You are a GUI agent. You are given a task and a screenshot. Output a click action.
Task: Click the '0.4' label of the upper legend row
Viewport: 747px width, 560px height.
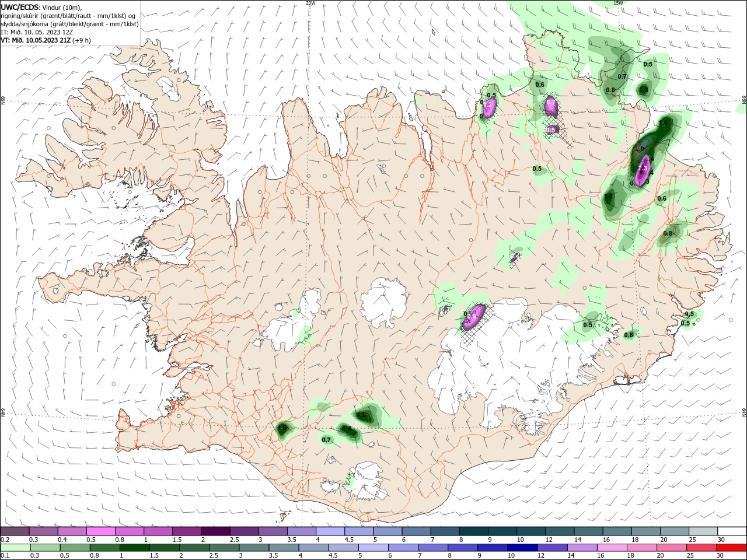coord(62,540)
